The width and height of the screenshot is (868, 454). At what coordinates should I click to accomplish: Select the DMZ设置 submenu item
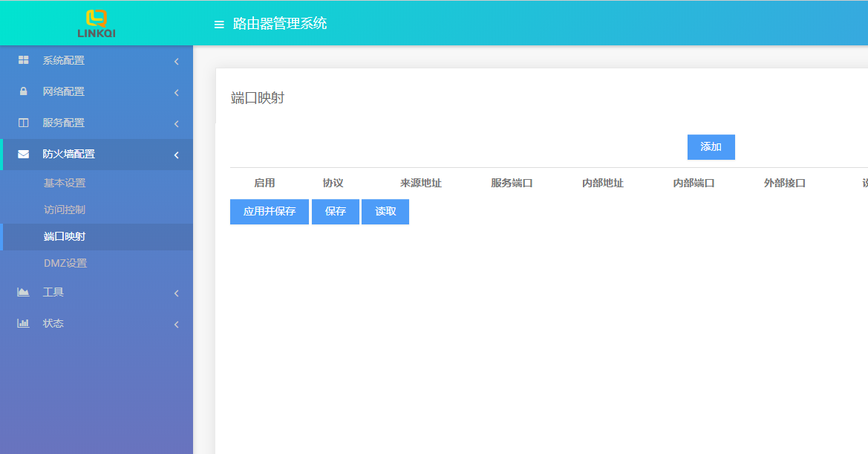click(65, 263)
